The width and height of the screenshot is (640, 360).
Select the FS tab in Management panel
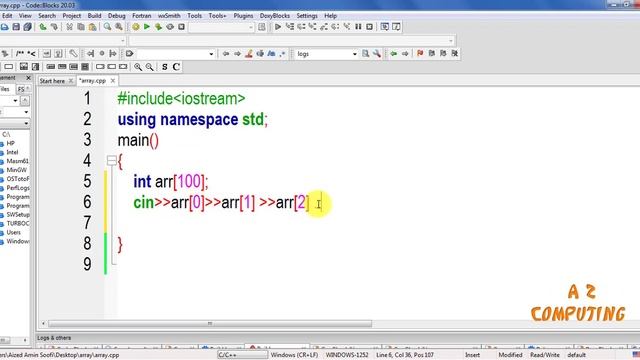22,89
